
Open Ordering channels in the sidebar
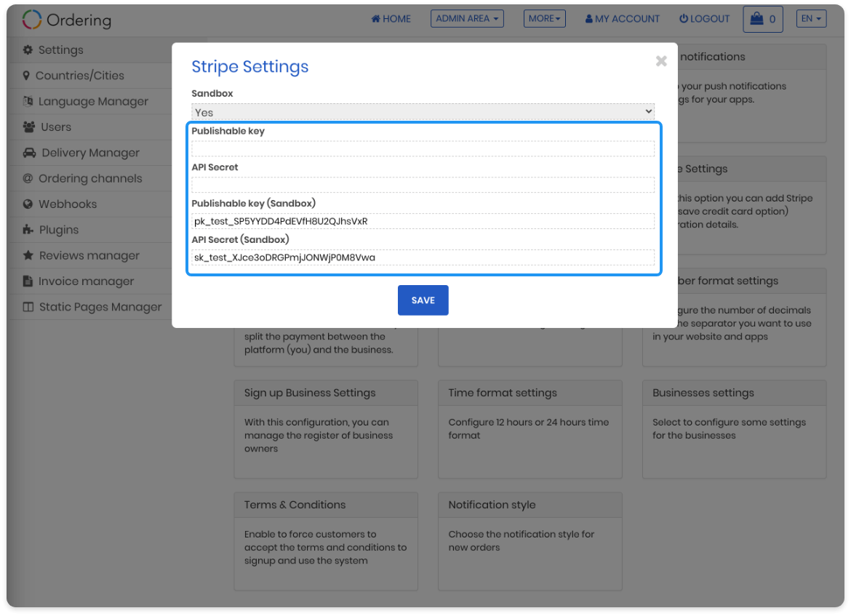coord(91,178)
